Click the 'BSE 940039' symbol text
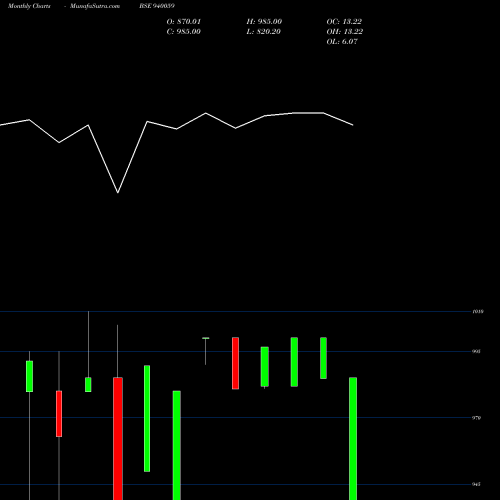This screenshot has height=500, width=500. (157, 6)
